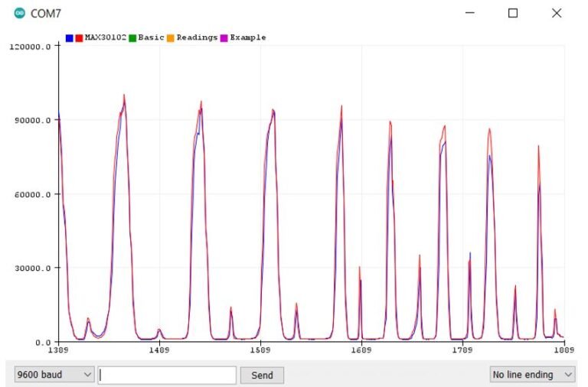Click the Basic legend label
Viewport: 588px width, 387px height.
pos(151,37)
